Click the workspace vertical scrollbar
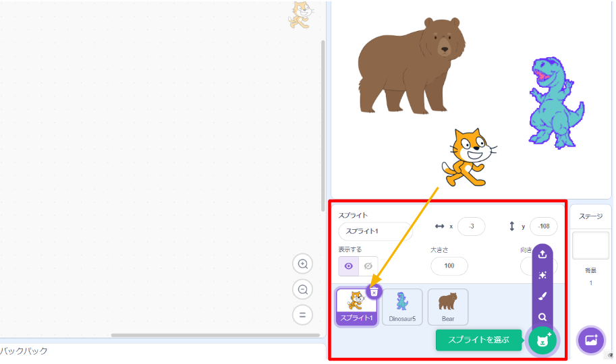616x364 pixels. 323,125
